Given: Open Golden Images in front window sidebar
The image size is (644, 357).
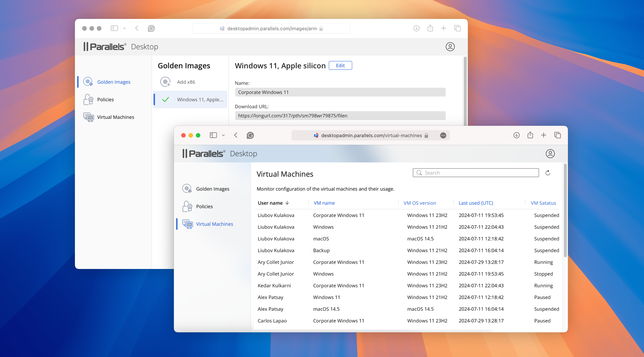Looking at the screenshot, I should coord(213,189).
